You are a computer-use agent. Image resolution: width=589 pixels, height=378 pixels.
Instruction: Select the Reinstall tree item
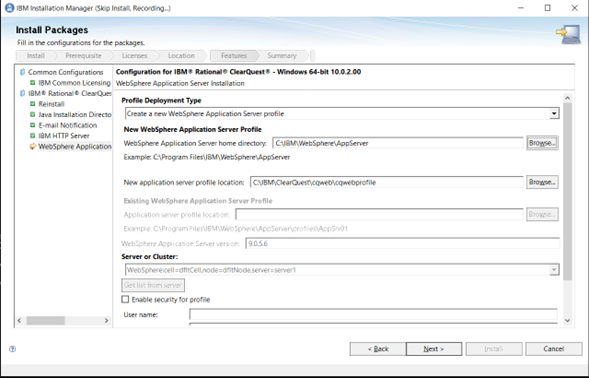coord(51,104)
